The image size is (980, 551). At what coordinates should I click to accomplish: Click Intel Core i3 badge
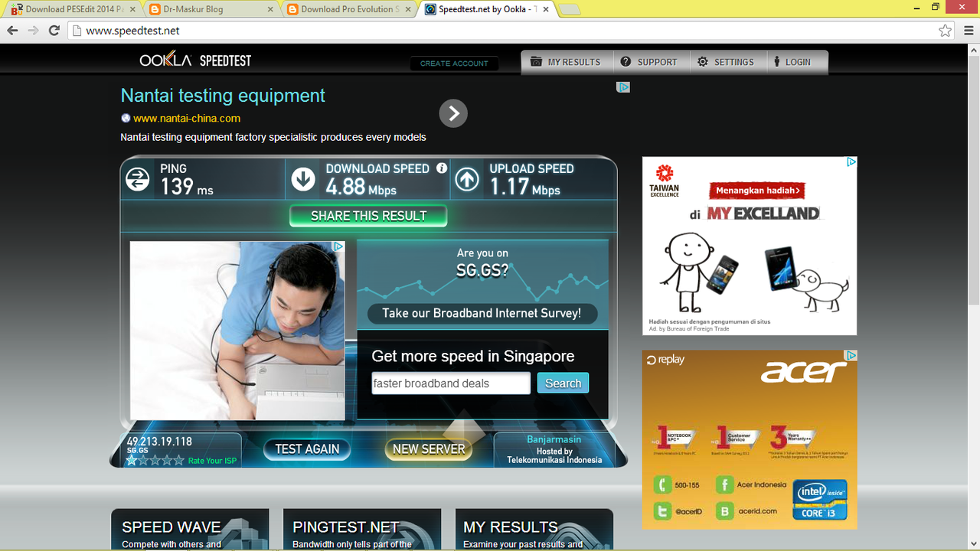coord(820,500)
